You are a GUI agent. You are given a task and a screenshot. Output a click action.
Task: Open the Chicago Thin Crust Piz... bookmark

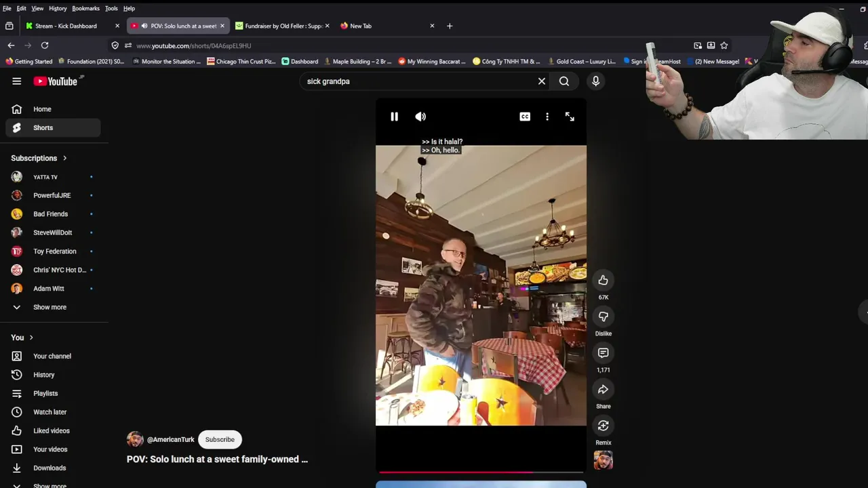[x=241, y=61]
